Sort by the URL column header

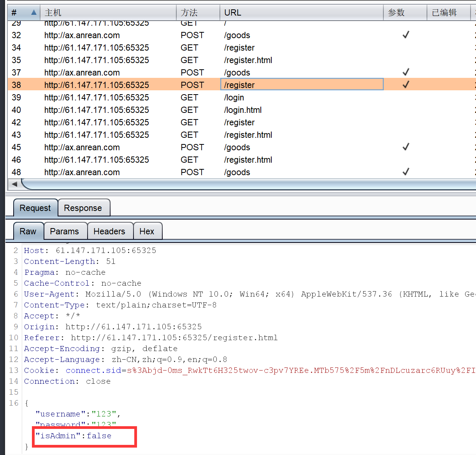(x=233, y=12)
